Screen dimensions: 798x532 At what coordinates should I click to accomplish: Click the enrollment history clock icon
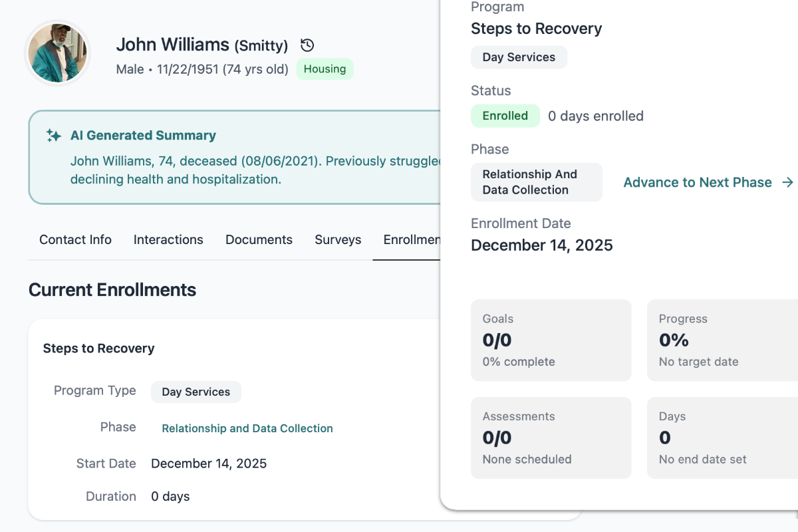[x=307, y=45]
